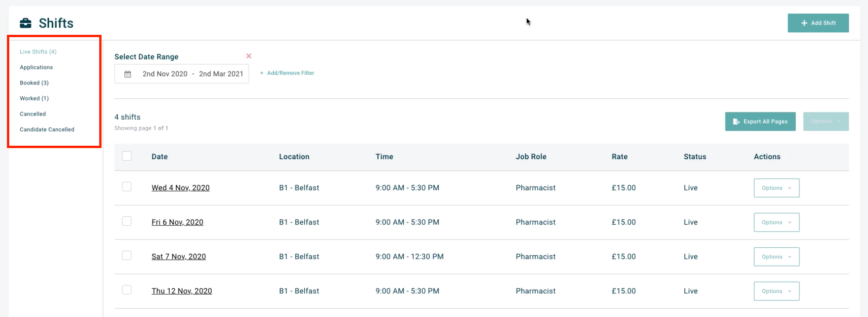The height and width of the screenshot is (317, 868).
Task: Open Options dropdown for Wed 4 Nov shift
Action: coord(776,188)
